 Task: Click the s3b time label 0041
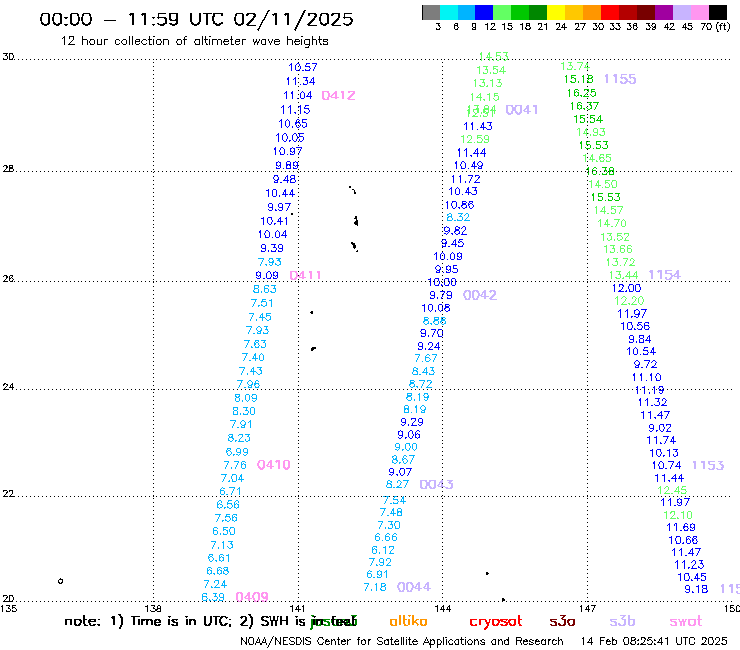pos(521,110)
